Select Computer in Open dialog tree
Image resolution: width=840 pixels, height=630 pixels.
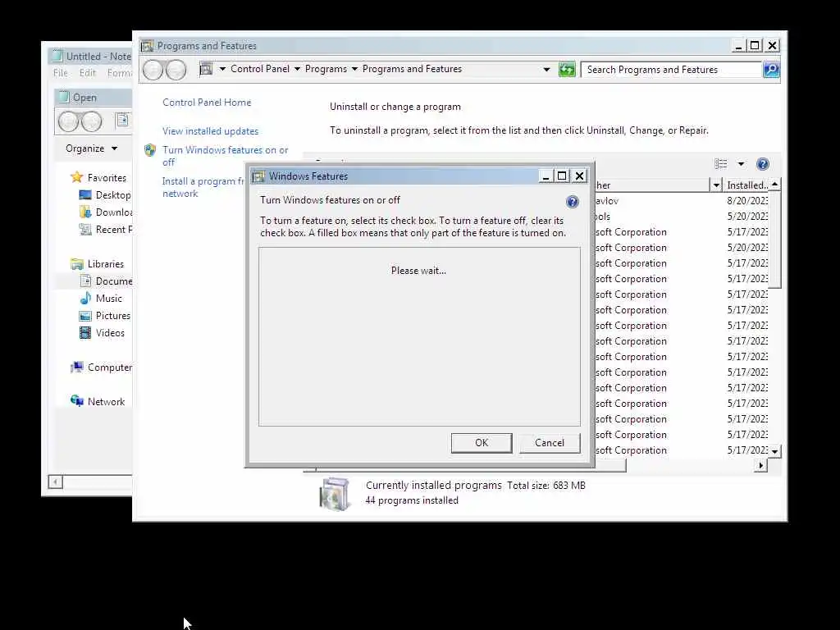click(x=109, y=367)
